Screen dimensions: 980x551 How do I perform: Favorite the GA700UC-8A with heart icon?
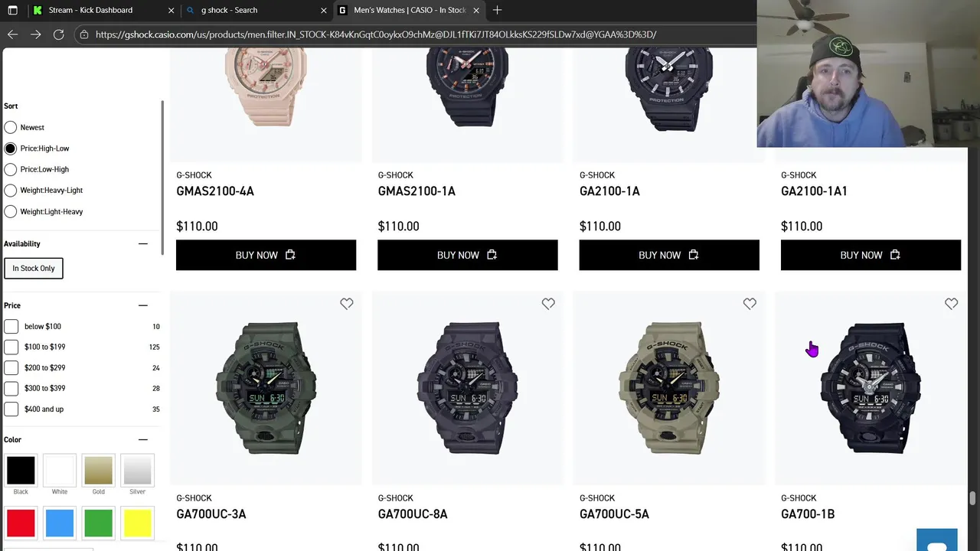pyautogui.click(x=548, y=304)
